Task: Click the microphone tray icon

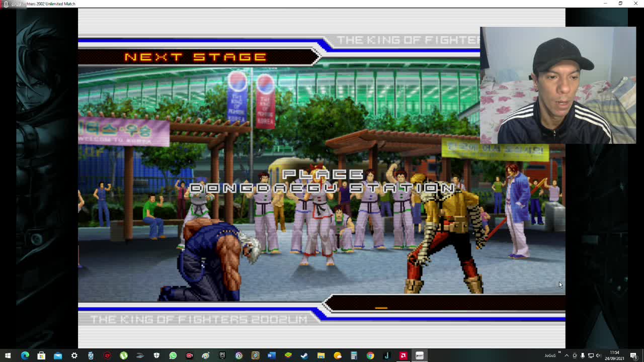Action: [583, 355]
